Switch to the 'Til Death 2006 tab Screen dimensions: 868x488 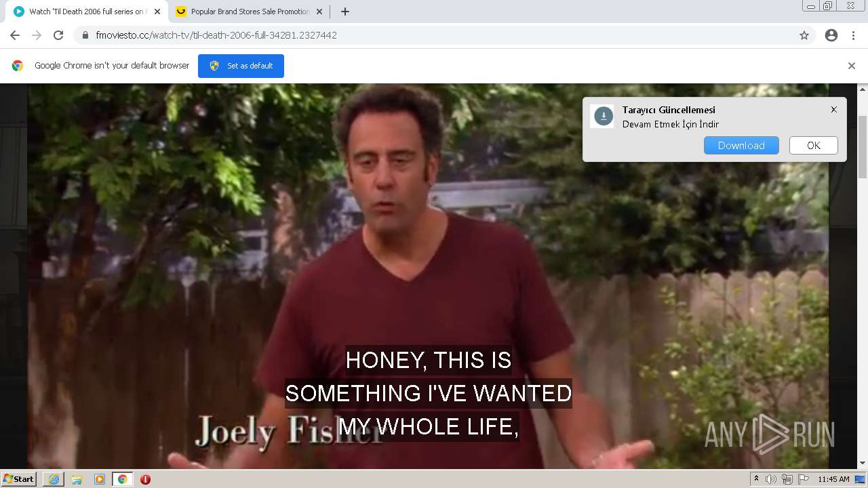(87, 12)
